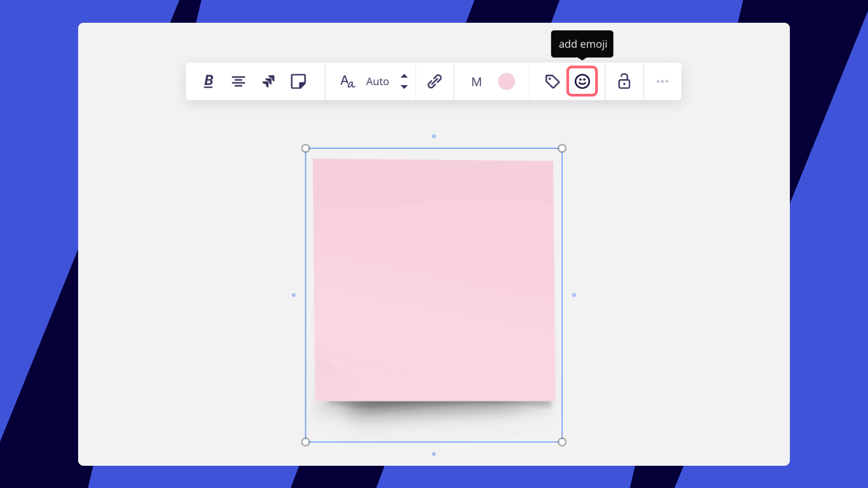
Task: Click the bottom-right resize handle
Action: (562, 442)
